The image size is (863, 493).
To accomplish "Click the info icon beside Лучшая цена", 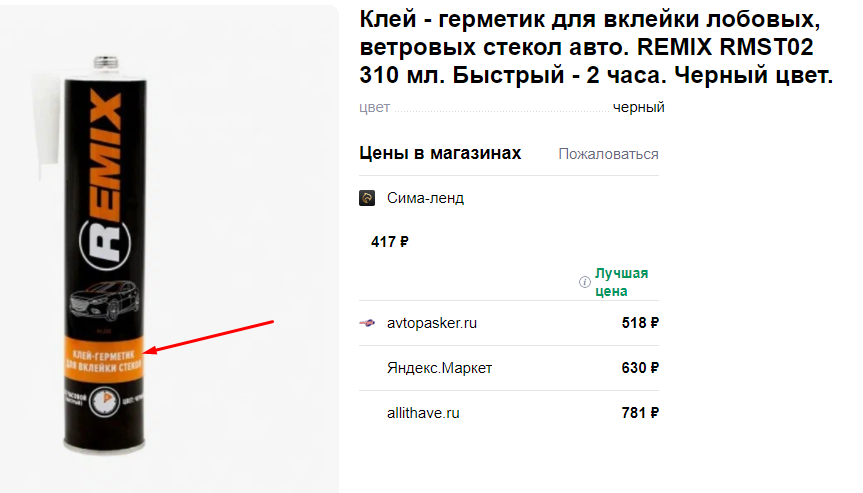I will tap(585, 282).
